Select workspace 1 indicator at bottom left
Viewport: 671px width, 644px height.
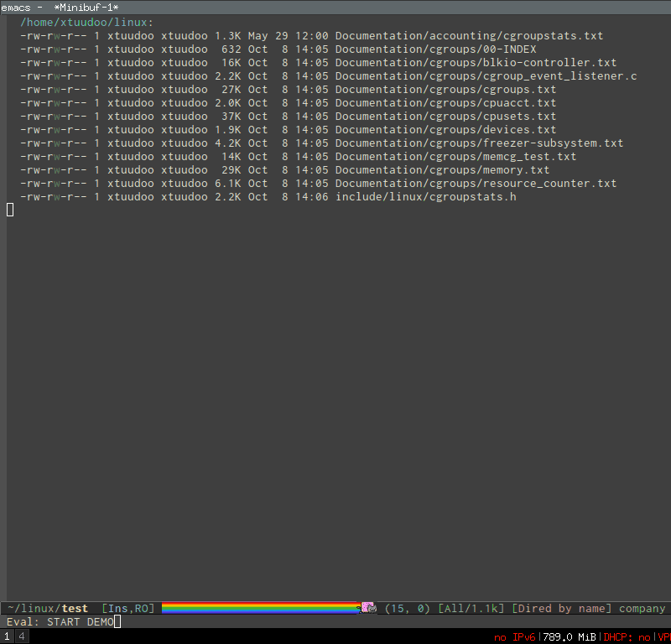tap(7, 636)
